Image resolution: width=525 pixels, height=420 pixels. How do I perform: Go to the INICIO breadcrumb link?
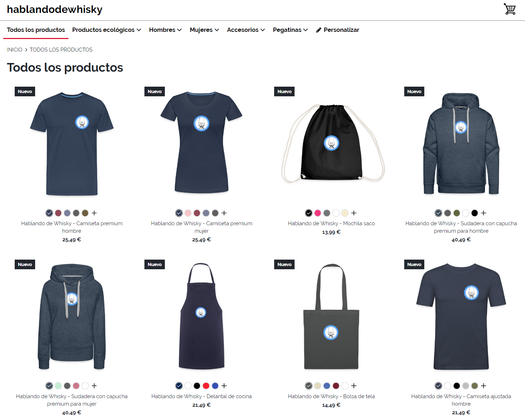click(15, 50)
